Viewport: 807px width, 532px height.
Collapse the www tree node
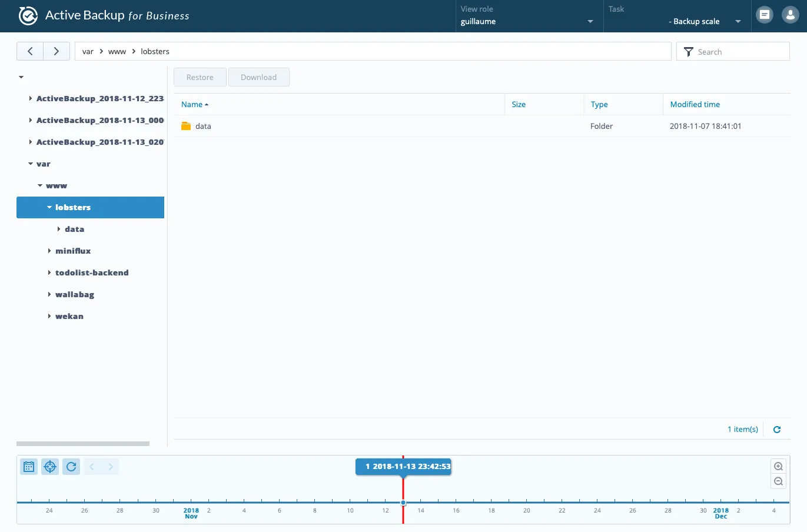coord(40,185)
